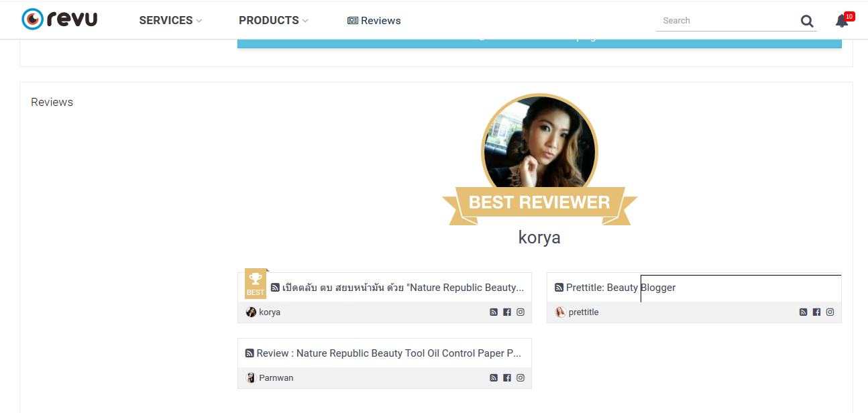Click Parnwan's small avatar
The width and height of the screenshot is (868, 413).
point(251,378)
